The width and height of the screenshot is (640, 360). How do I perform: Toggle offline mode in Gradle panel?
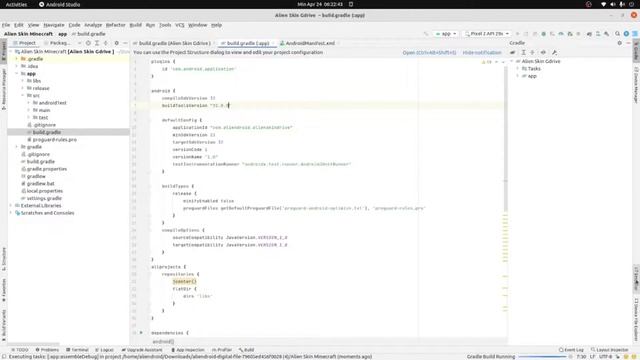tap(543, 52)
